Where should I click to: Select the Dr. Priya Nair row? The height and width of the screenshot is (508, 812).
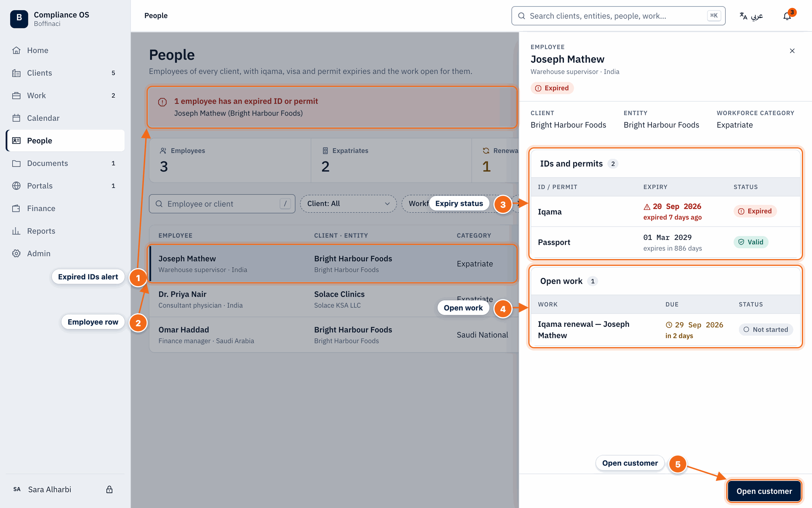pos(333,299)
